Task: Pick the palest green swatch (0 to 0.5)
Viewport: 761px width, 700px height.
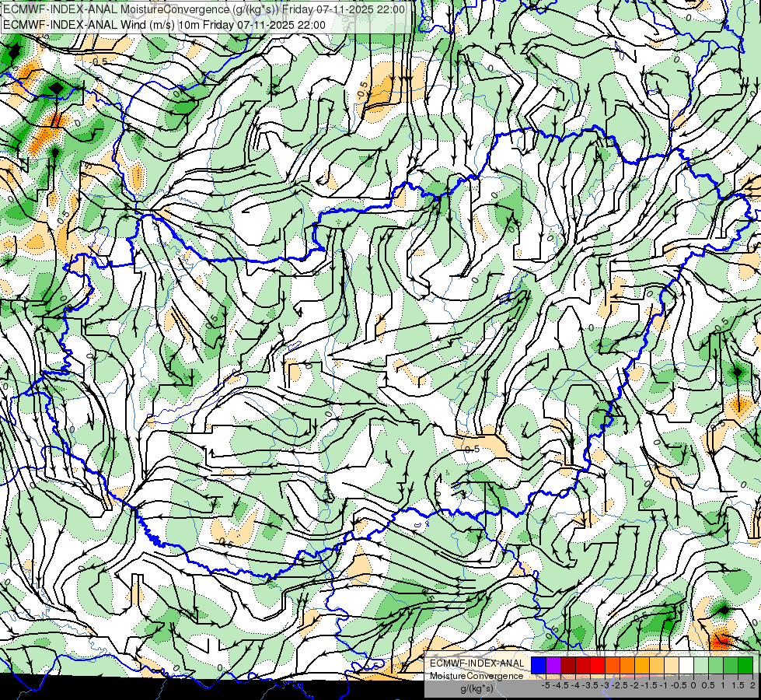Action: point(701,666)
